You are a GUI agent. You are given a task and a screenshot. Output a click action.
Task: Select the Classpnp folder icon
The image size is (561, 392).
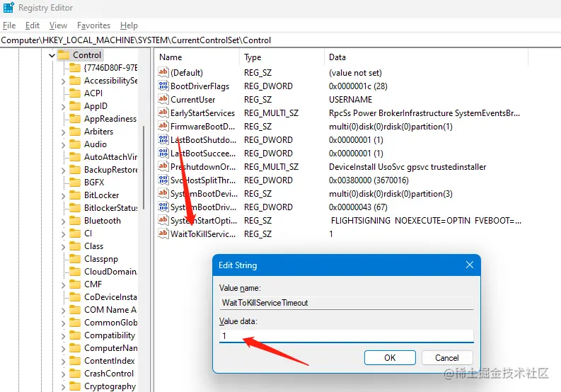[75, 259]
